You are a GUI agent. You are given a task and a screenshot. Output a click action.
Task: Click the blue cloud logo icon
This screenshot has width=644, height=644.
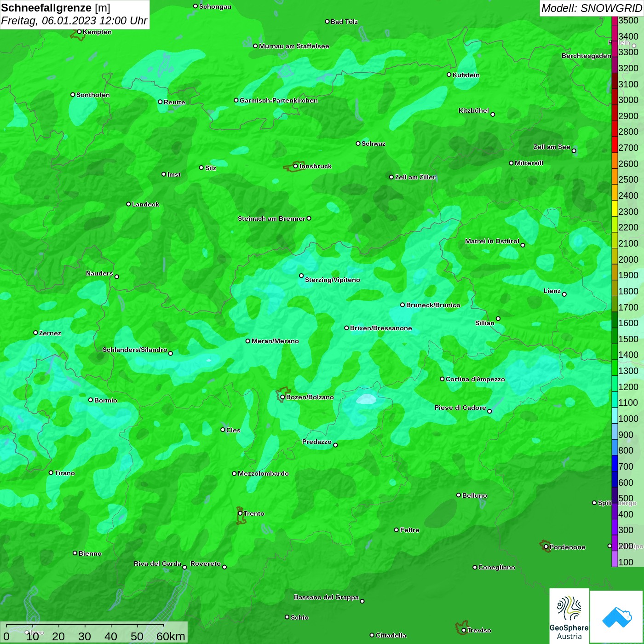(x=617, y=617)
